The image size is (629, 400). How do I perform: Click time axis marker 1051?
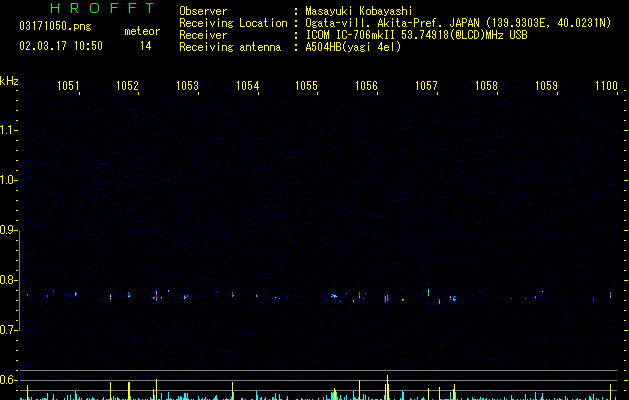[68, 86]
